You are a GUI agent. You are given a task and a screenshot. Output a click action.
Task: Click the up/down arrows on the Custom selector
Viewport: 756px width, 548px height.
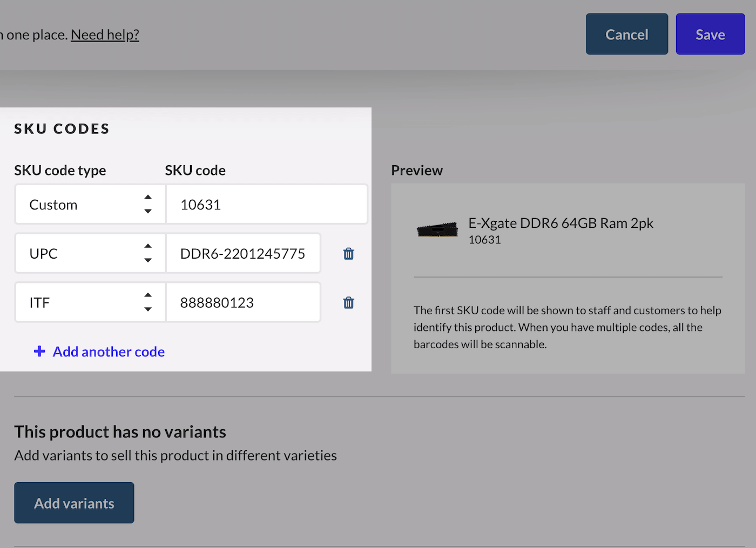point(148,205)
